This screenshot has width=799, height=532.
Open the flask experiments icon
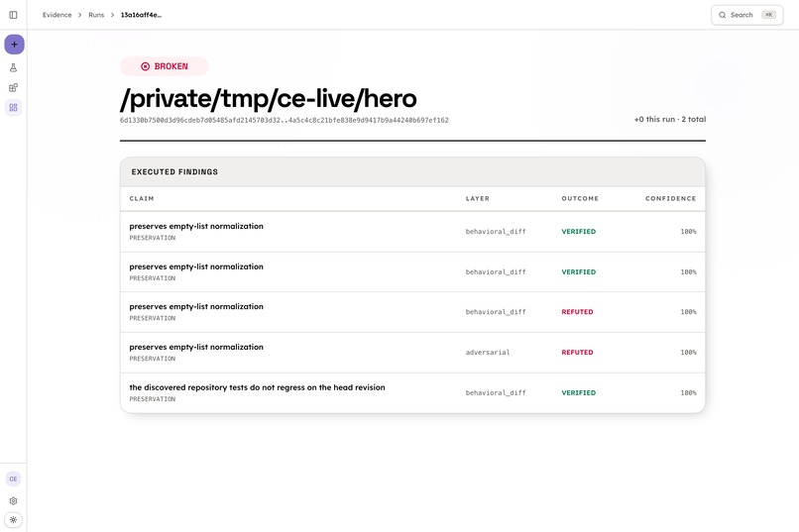[13, 67]
